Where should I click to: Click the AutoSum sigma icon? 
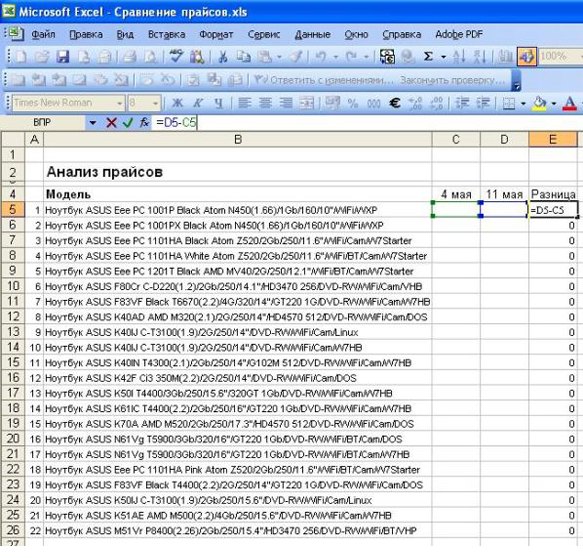(x=428, y=57)
